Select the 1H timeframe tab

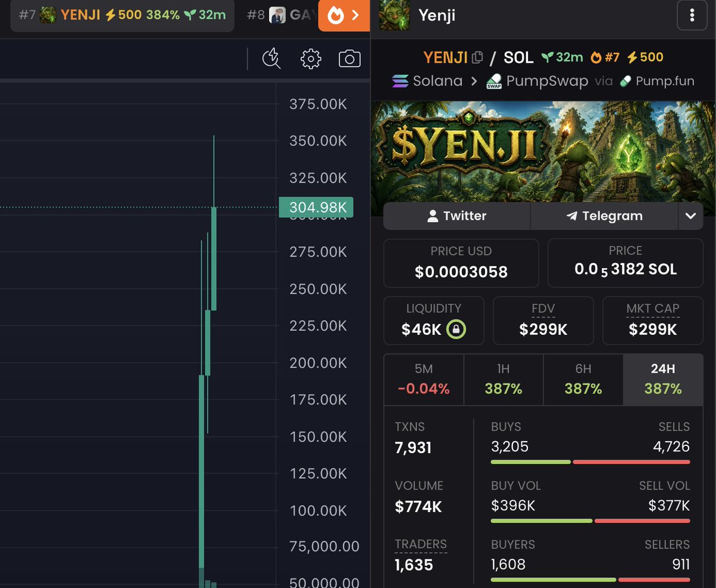504,380
